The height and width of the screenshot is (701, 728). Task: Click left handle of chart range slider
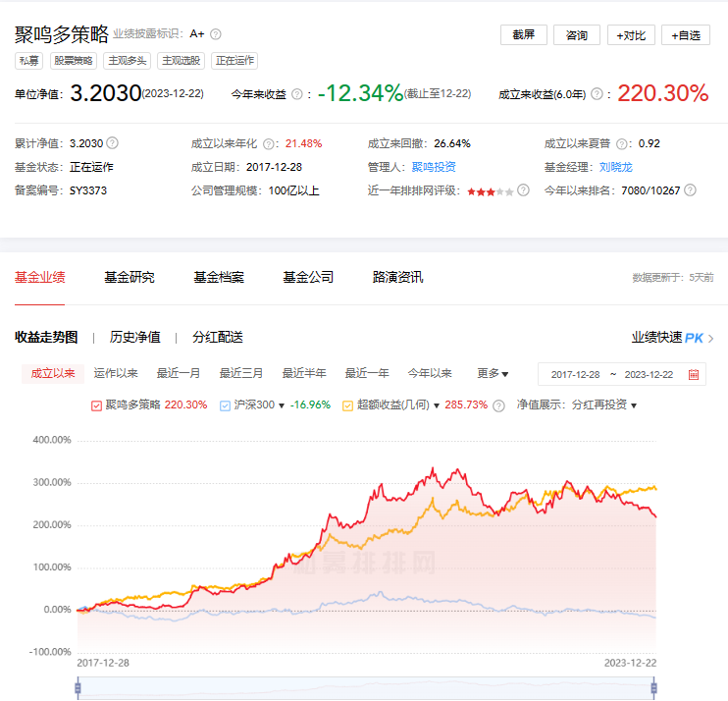click(78, 688)
